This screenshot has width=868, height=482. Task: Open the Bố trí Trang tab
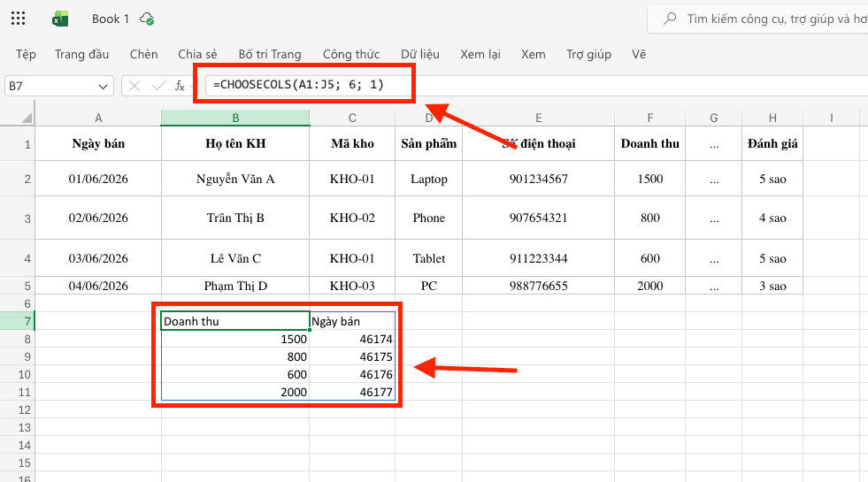[x=270, y=54]
